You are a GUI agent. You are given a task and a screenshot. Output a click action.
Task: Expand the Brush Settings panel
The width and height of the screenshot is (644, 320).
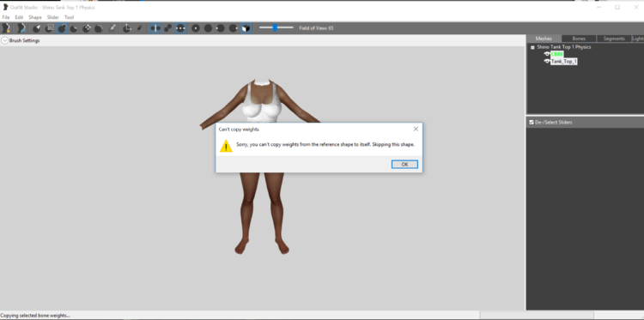pos(4,40)
